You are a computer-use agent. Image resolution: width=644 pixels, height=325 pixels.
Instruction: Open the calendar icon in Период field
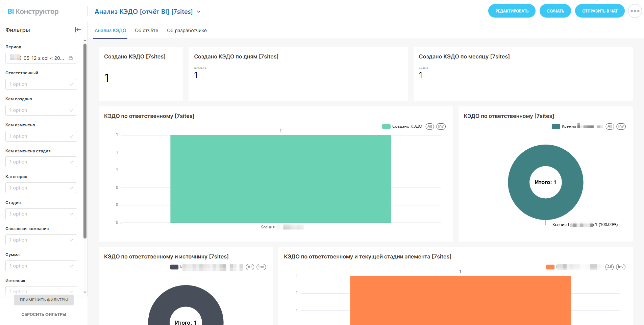point(71,58)
